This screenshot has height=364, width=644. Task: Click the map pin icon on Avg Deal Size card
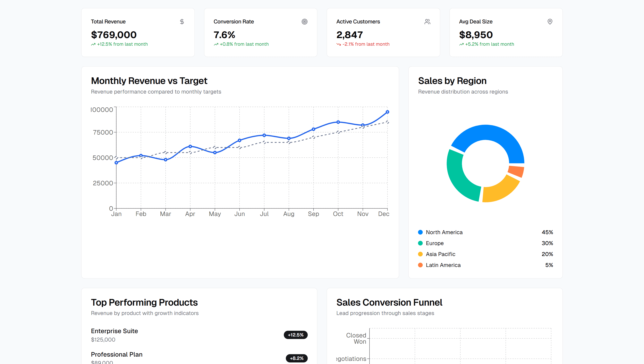[x=550, y=22]
